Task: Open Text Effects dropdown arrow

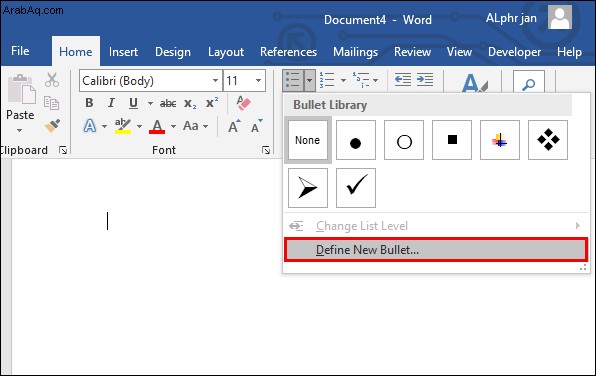Action: pyautogui.click(x=105, y=126)
